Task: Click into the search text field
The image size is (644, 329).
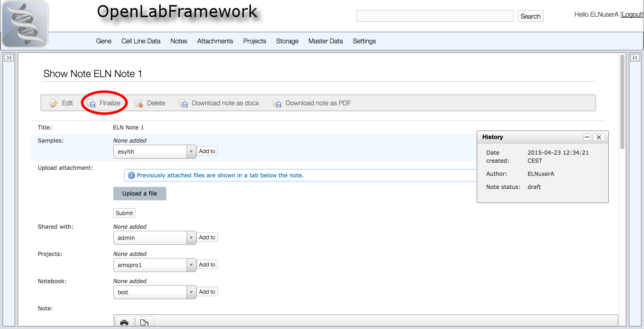Action: tap(434, 16)
